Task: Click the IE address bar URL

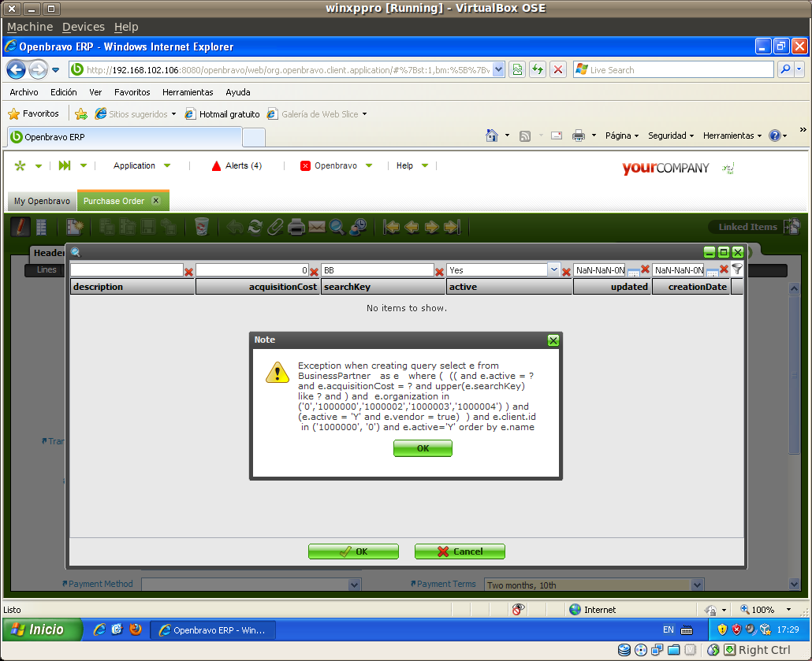Action: [288, 69]
